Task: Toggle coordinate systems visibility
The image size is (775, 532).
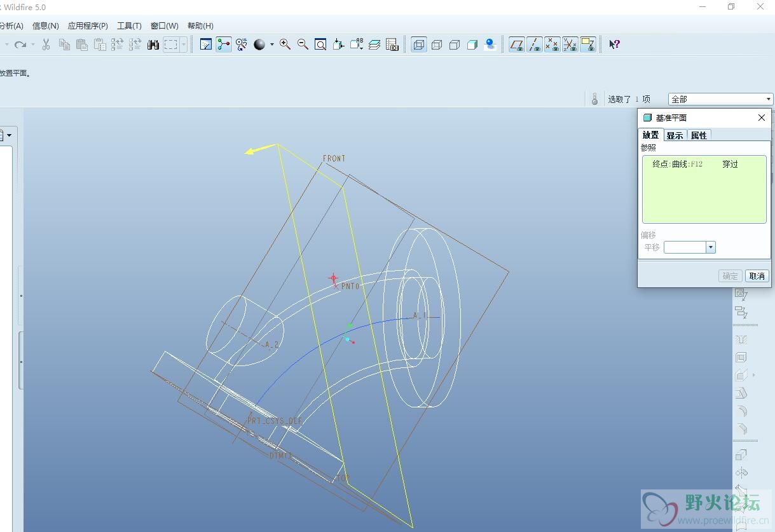Action: pyautogui.click(x=570, y=44)
